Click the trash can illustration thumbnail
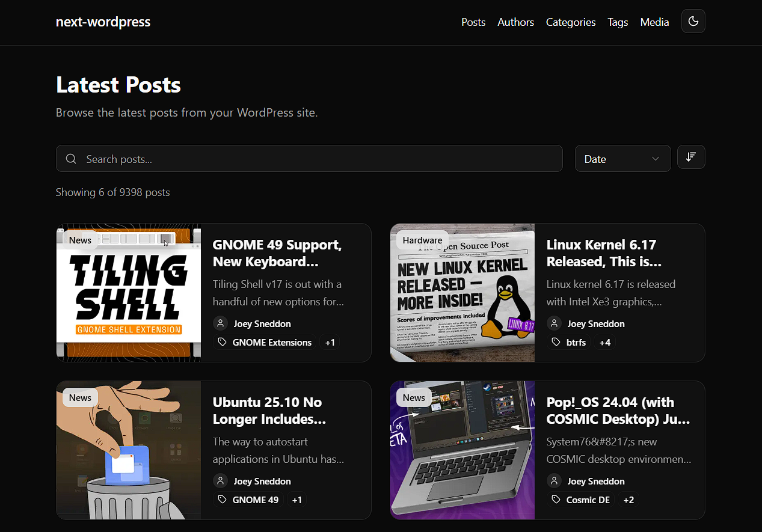Viewport: 762px width, 532px height. point(129,450)
